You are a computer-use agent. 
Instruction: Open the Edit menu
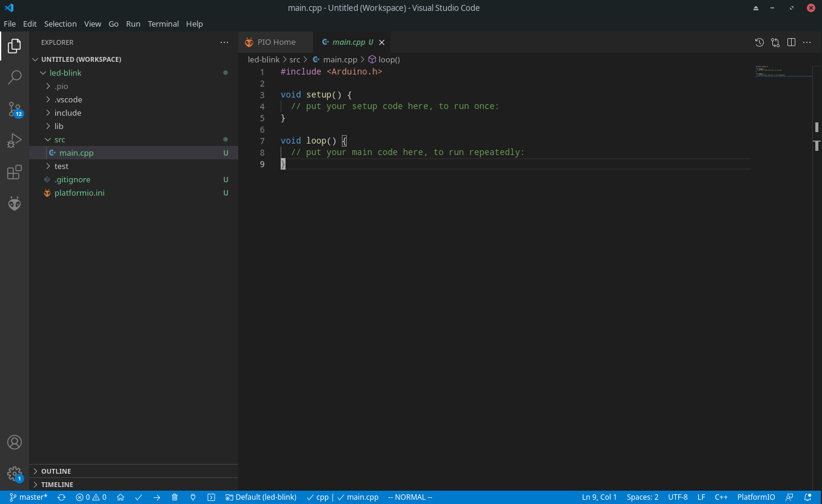(30, 24)
